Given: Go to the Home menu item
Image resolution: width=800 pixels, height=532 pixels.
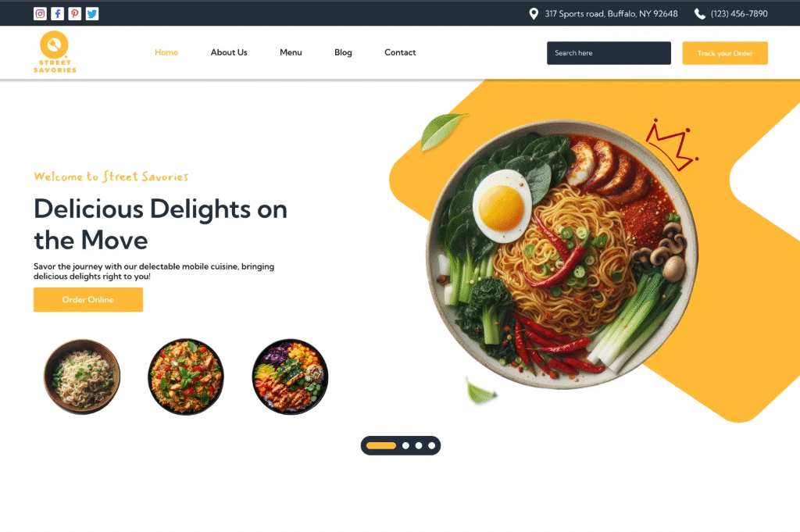Looking at the screenshot, I should (x=166, y=52).
